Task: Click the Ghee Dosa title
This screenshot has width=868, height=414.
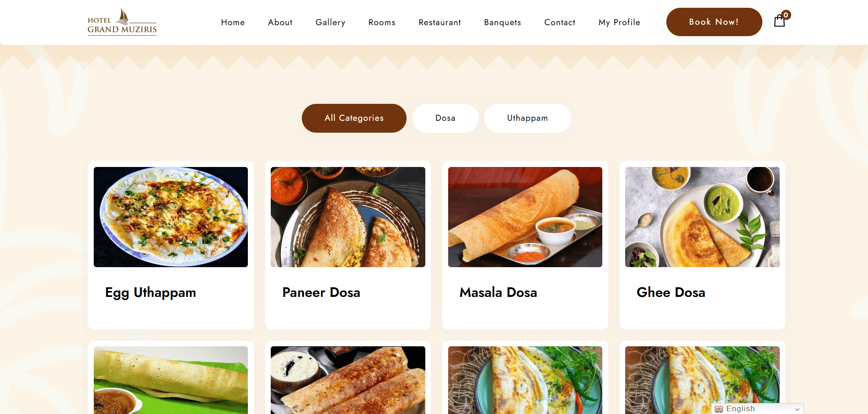Action: click(671, 292)
